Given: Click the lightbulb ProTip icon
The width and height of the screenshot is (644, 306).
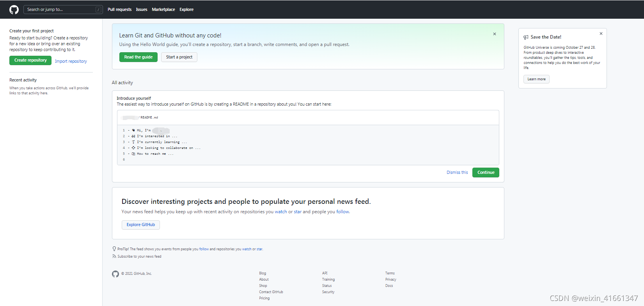Looking at the screenshot, I should pos(114,249).
